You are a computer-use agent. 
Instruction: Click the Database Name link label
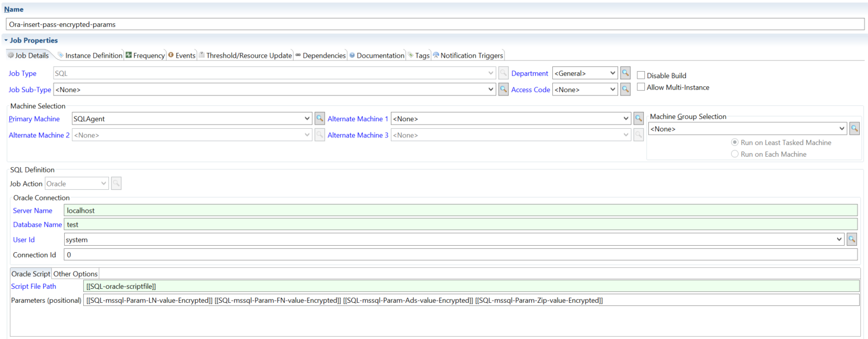click(x=37, y=225)
